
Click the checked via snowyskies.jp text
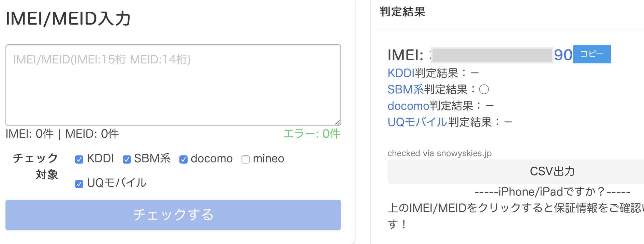click(439, 153)
